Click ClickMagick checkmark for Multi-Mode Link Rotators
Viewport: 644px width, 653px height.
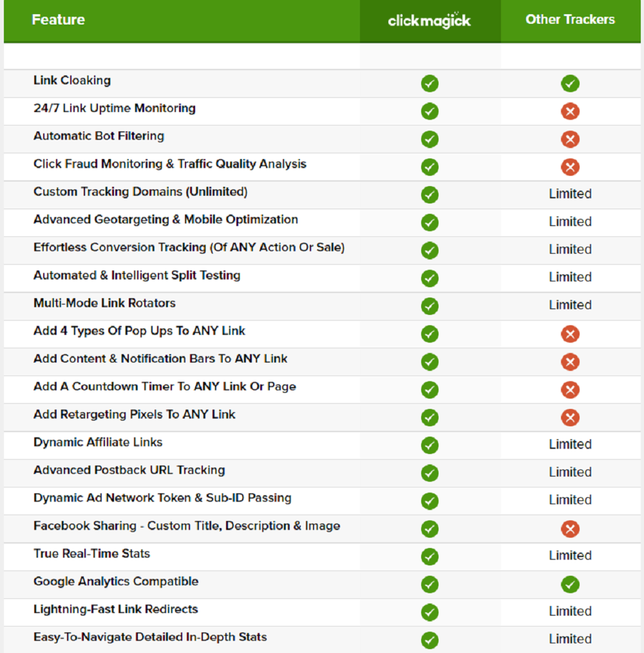pyautogui.click(x=430, y=306)
